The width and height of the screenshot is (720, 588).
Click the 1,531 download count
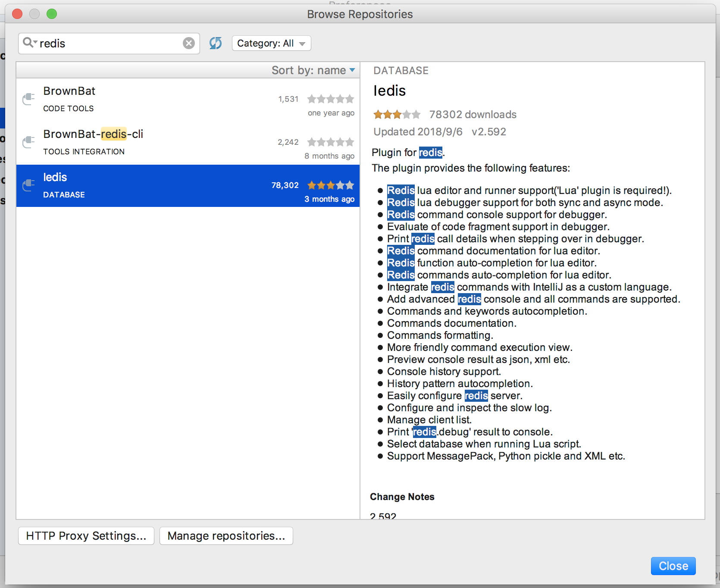(288, 99)
